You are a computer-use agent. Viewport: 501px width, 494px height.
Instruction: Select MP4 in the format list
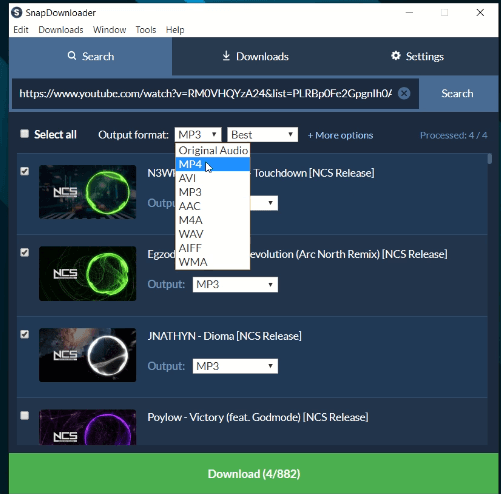point(213,164)
